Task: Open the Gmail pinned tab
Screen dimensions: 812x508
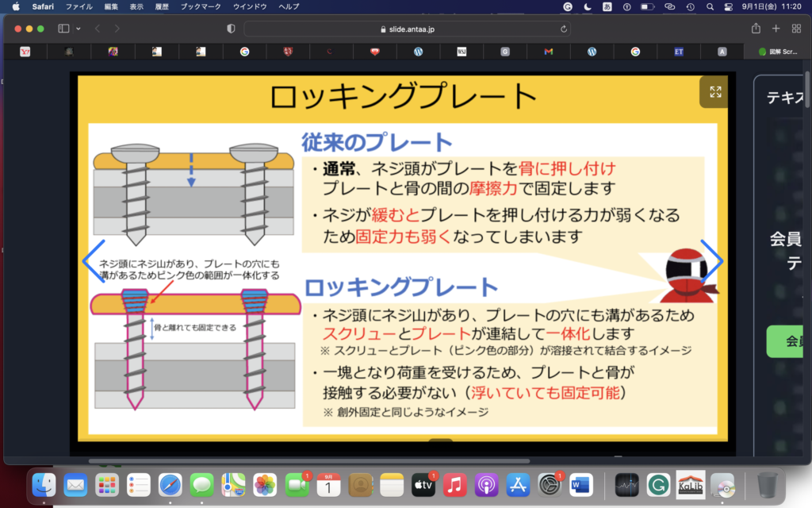Action: (548, 52)
